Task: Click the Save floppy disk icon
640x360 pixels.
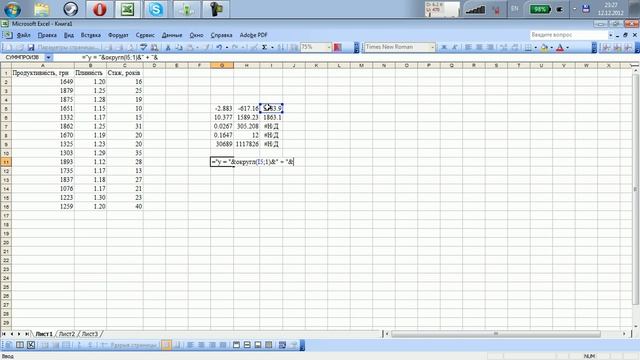Action: (31, 48)
